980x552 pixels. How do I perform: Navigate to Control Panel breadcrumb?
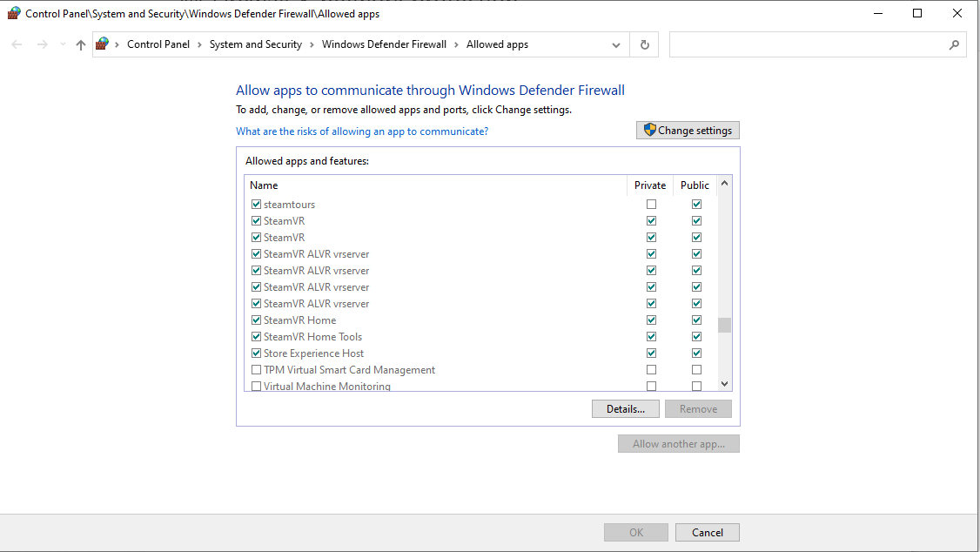pyautogui.click(x=158, y=44)
